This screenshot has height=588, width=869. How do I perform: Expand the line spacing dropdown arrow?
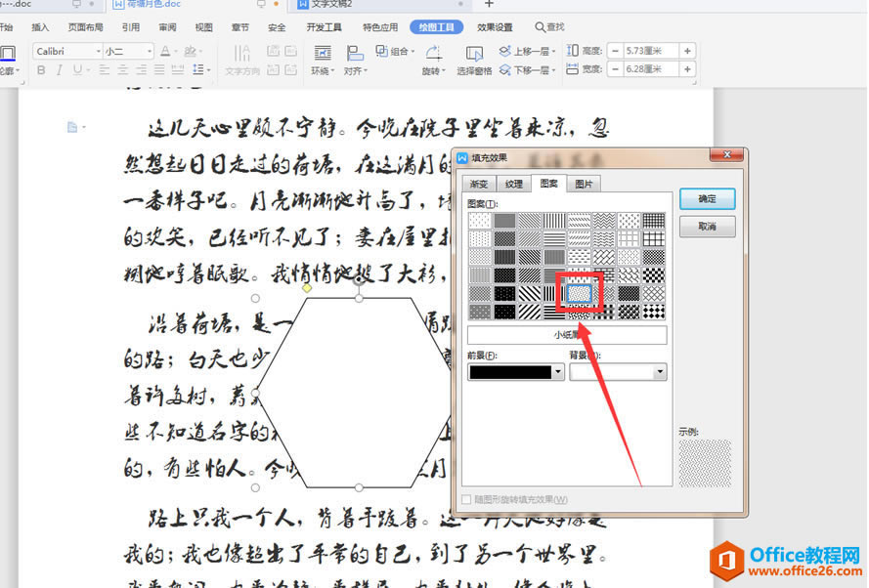click(208, 70)
